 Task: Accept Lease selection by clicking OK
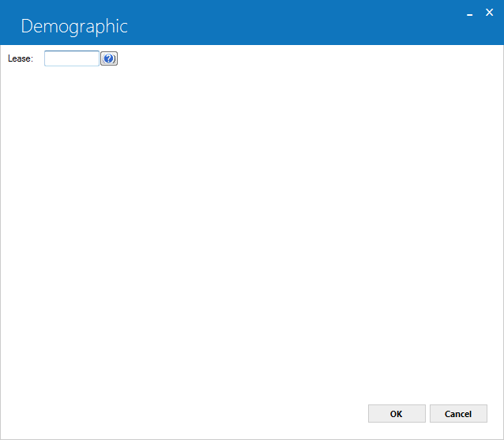point(397,414)
